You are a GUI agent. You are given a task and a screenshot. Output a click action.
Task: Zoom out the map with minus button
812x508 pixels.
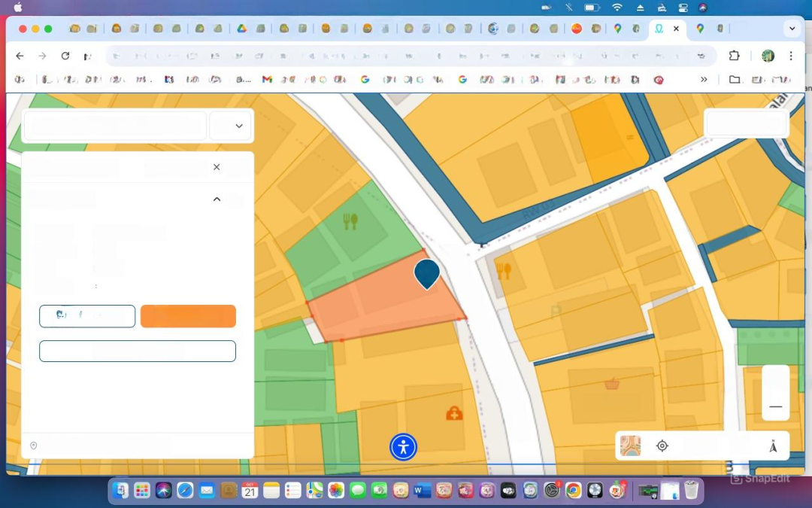tap(775, 406)
